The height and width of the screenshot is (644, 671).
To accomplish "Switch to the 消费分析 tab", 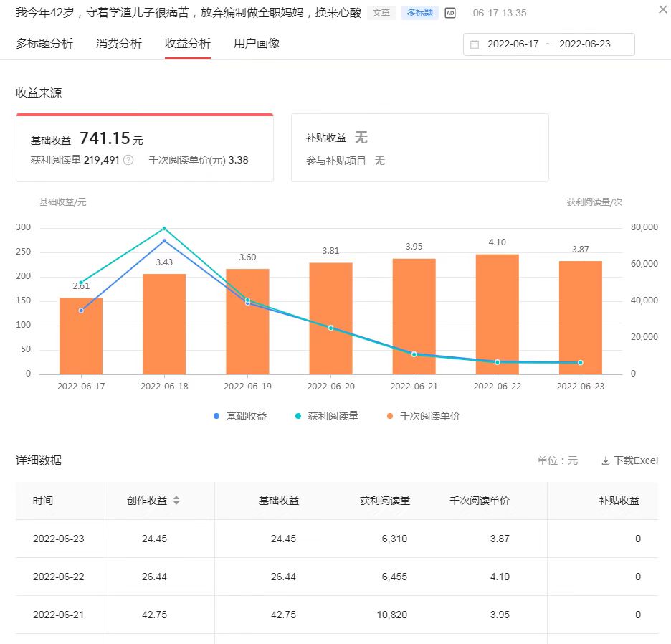I will [120, 44].
